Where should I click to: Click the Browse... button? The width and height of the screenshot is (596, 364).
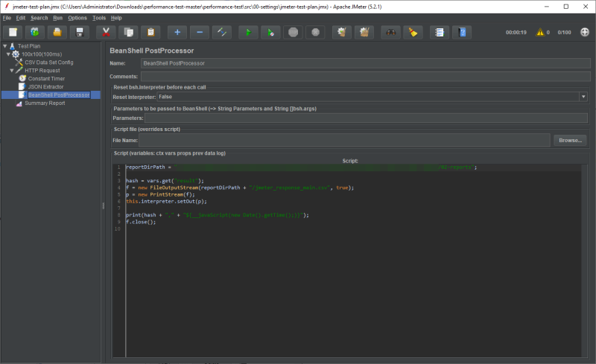point(570,140)
